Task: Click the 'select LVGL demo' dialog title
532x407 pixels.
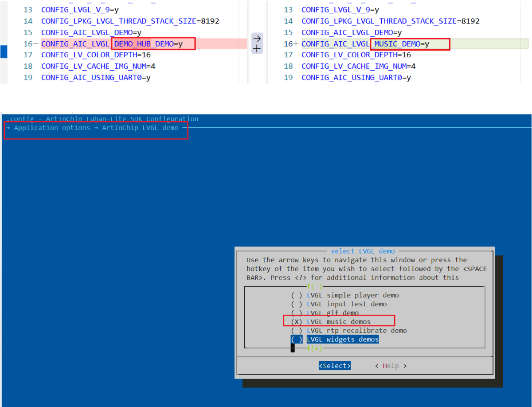Action: (363, 251)
